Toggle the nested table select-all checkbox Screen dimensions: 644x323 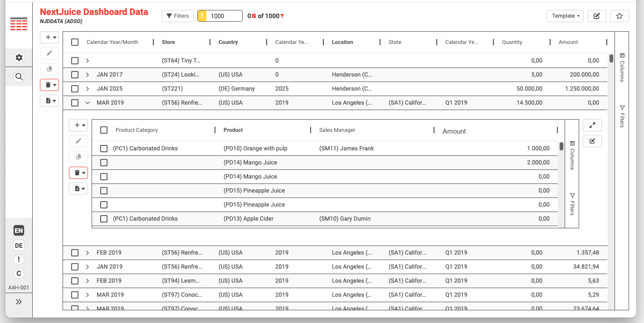pyautogui.click(x=104, y=130)
